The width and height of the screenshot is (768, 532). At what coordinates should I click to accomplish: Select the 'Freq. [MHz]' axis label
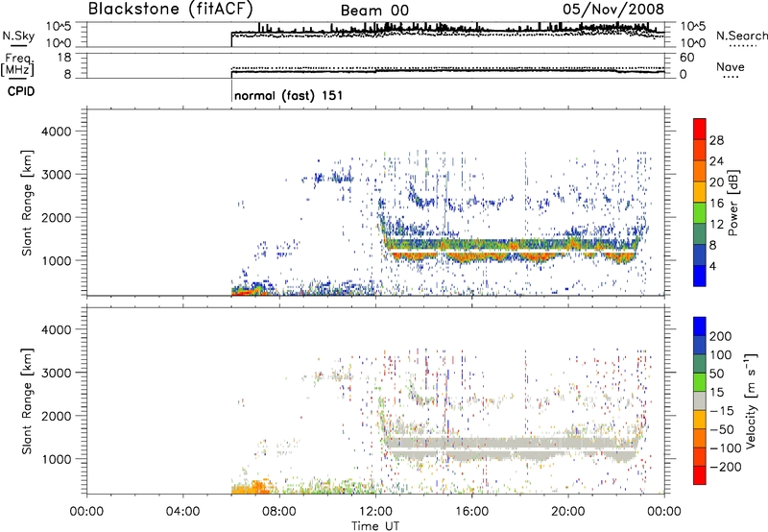pyautogui.click(x=17, y=65)
